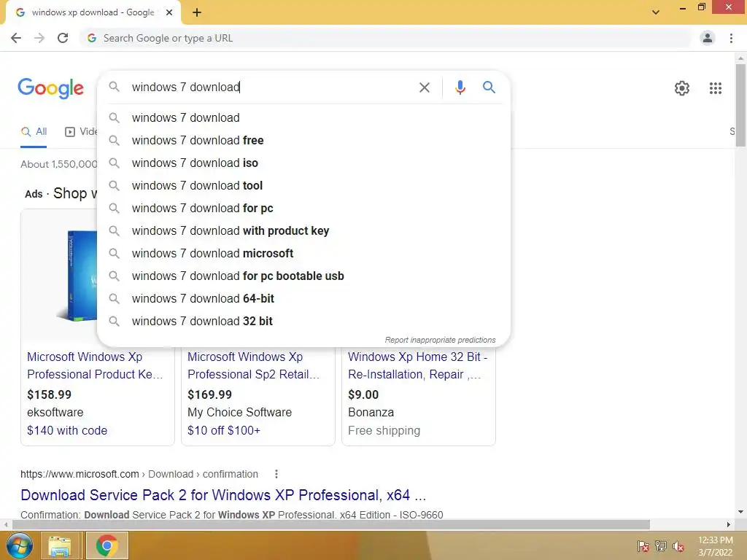Open the Google apps grid
747x560 pixels.
[716, 88]
